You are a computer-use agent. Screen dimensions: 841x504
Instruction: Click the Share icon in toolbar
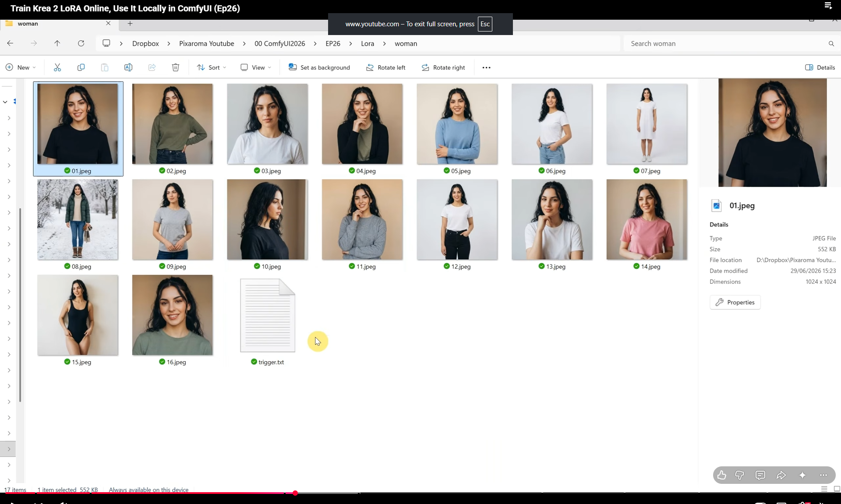point(152,67)
